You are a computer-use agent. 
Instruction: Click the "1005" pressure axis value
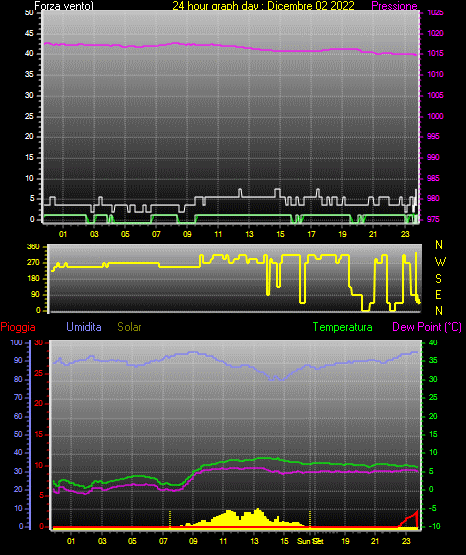click(x=435, y=95)
